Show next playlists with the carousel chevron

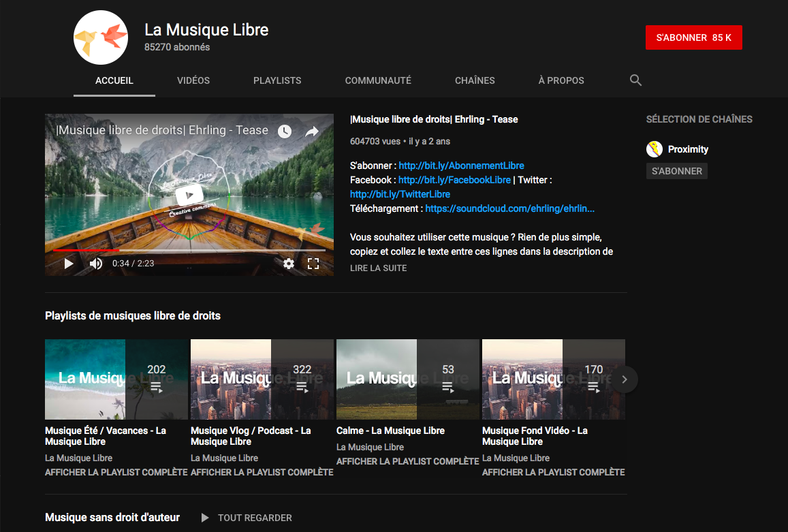coord(624,379)
